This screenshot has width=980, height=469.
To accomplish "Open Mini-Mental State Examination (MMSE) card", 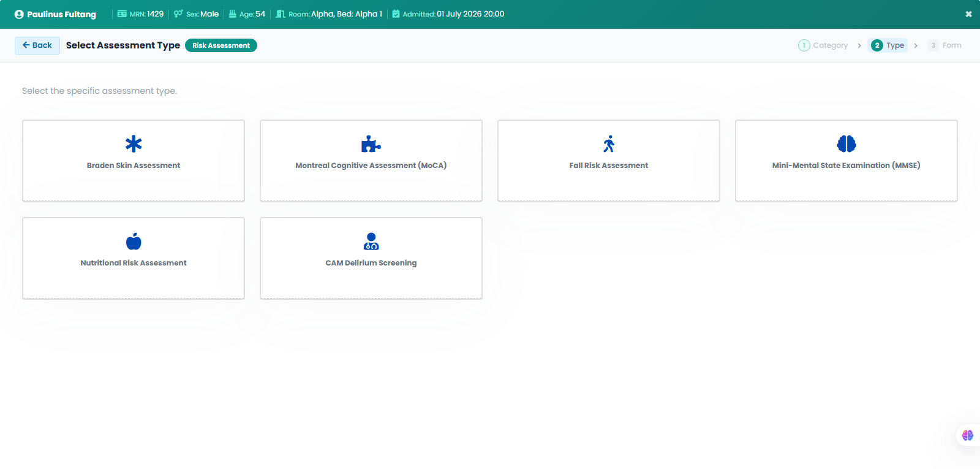I will click(846, 161).
